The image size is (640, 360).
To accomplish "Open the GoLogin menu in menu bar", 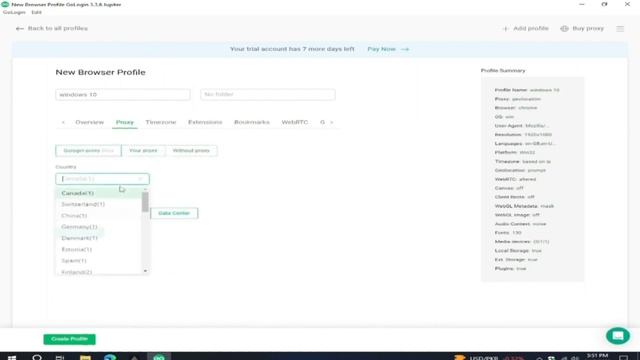I will 14,12.
